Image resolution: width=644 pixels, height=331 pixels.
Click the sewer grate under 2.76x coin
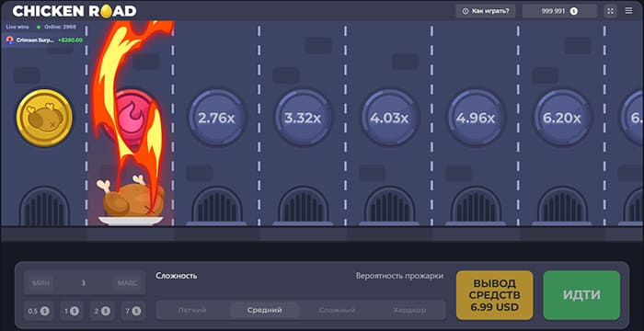(217, 205)
